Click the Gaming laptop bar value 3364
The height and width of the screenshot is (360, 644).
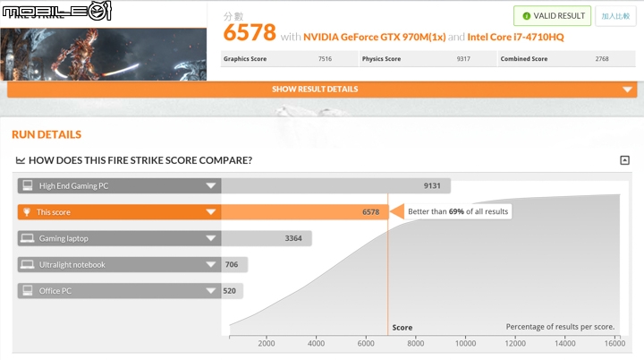pyautogui.click(x=293, y=238)
